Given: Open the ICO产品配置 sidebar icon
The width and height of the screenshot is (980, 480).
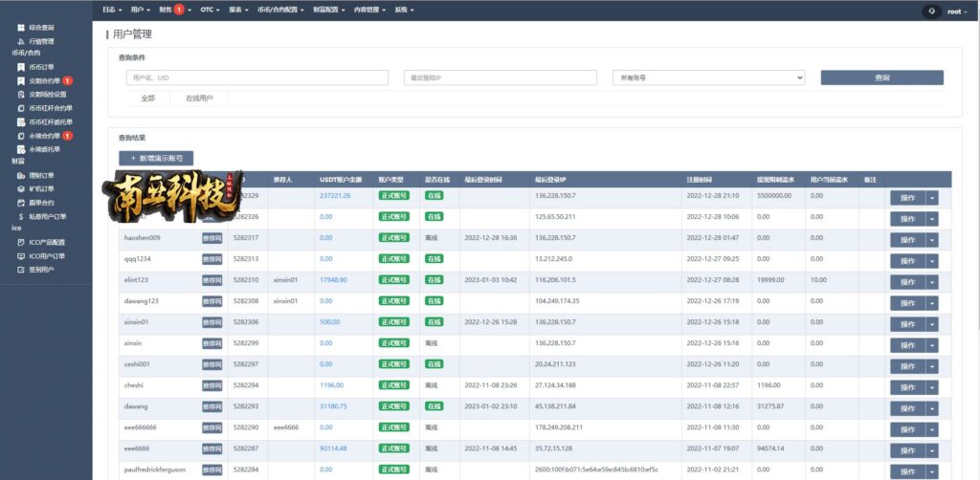Looking at the screenshot, I should click(x=21, y=242).
